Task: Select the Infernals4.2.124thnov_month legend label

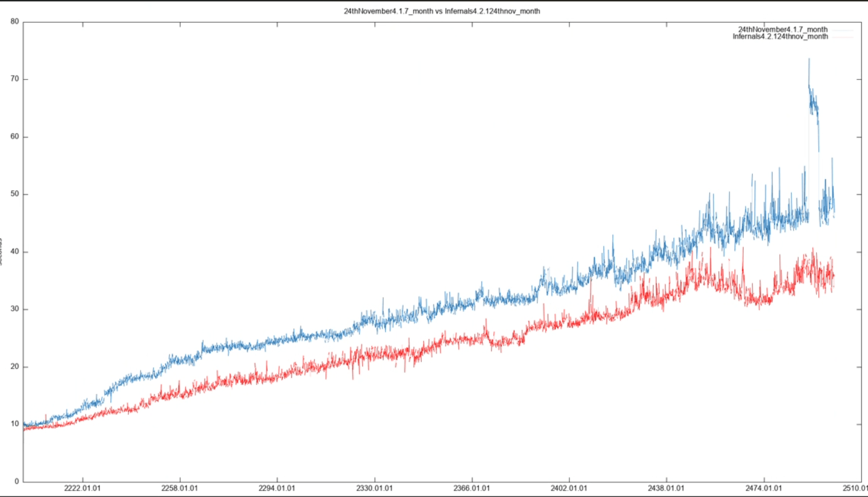Action: 780,37
